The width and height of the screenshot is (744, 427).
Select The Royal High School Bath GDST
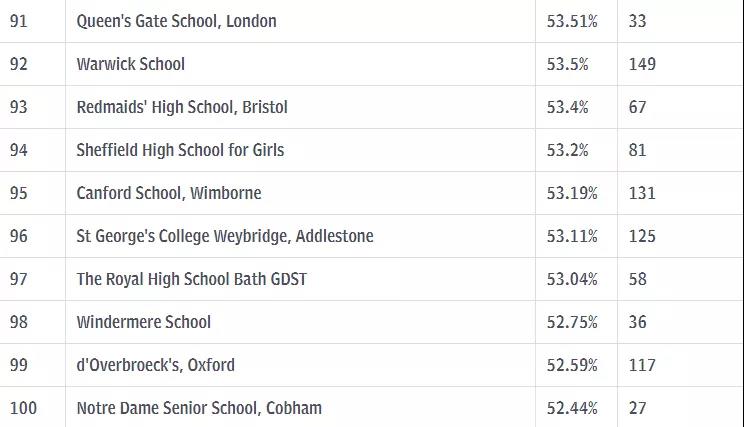[x=192, y=279]
